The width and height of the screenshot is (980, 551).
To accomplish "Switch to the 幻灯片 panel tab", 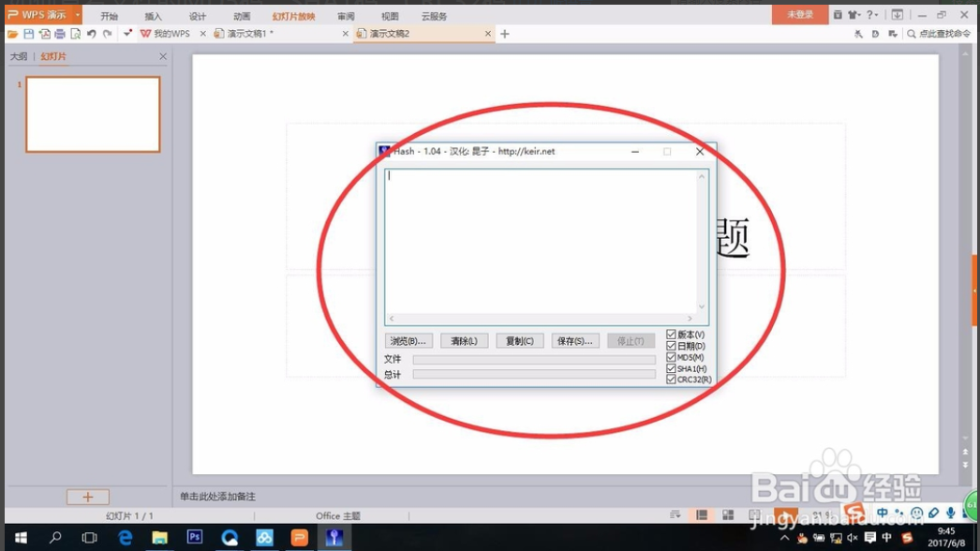I will (53, 56).
